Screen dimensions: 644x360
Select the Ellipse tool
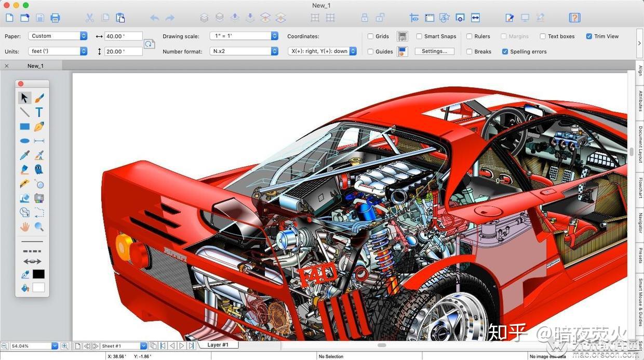pos(24,141)
